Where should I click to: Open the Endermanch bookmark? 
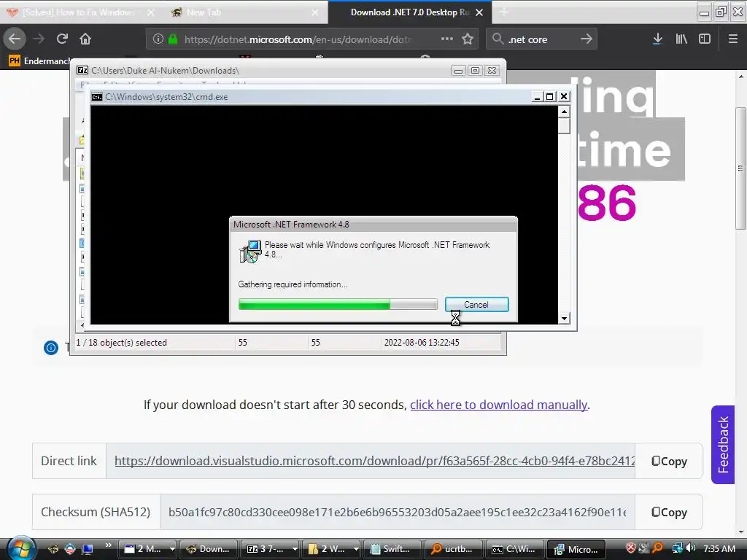pos(39,61)
